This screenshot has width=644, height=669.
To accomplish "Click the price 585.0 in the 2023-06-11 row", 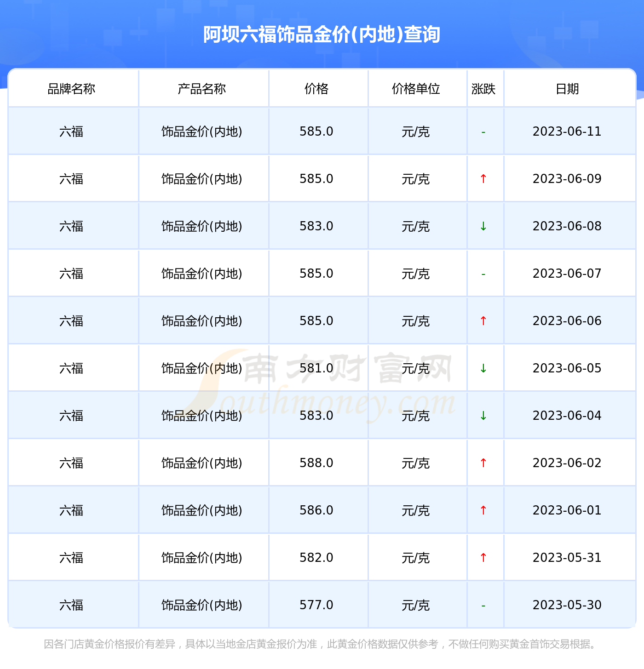I will (x=316, y=132).
